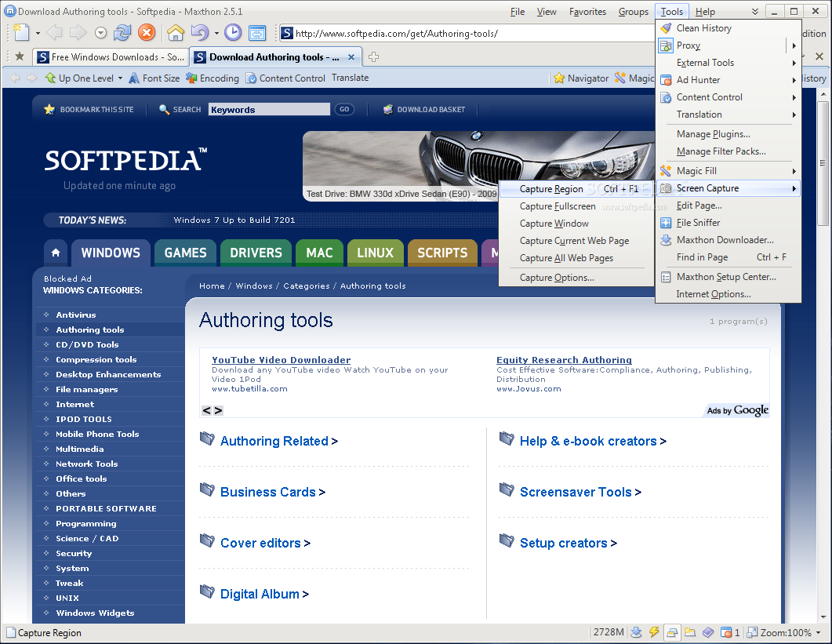Expand the Translation submenu
832x644 pixels.
(794, 115)
